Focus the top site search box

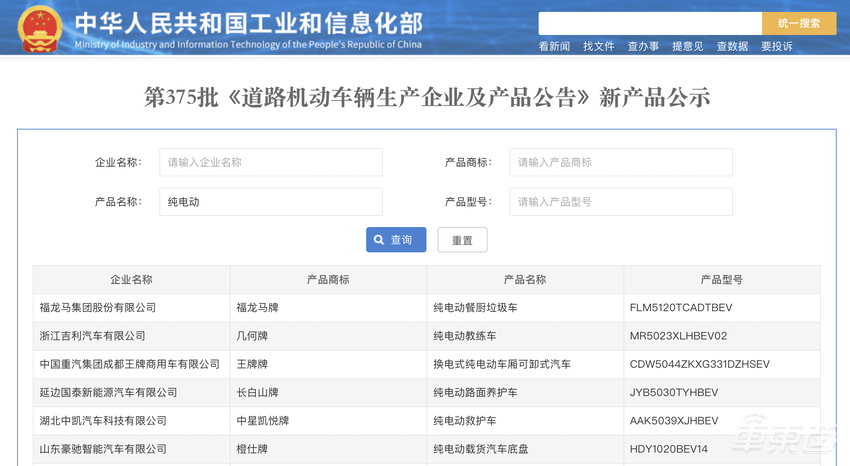[649, 23]
